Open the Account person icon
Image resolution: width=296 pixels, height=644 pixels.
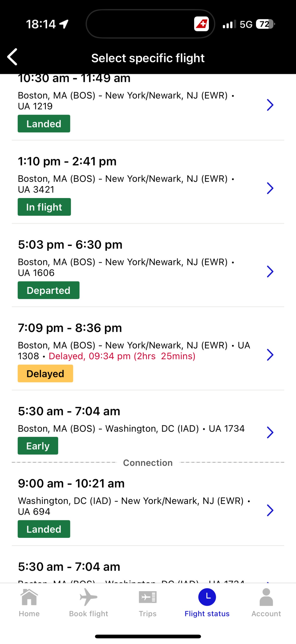266,597
